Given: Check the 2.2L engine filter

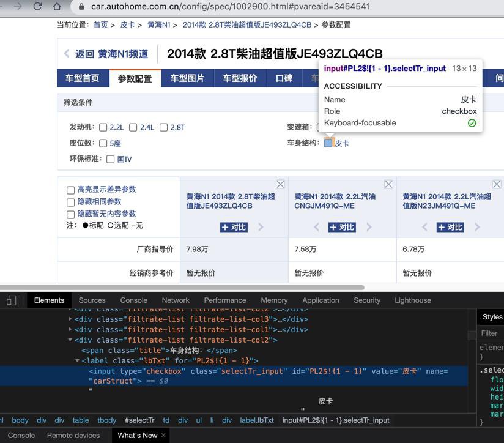Looking at the screenshot, I should (x=103, y=128).
